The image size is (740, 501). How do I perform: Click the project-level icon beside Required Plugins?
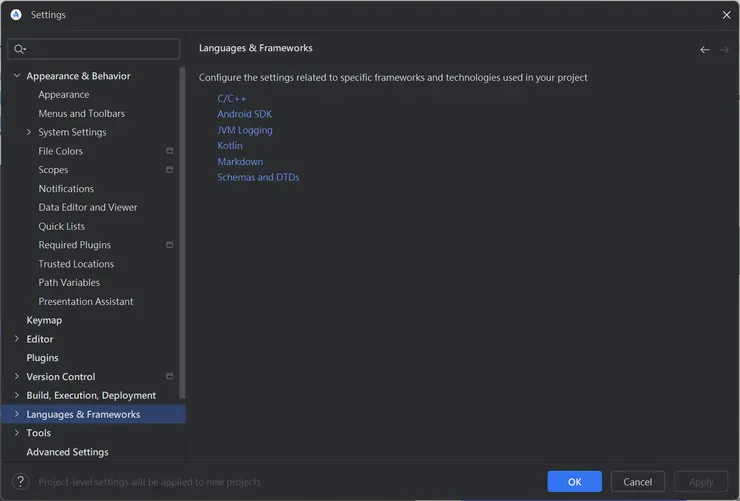(170, 245)
